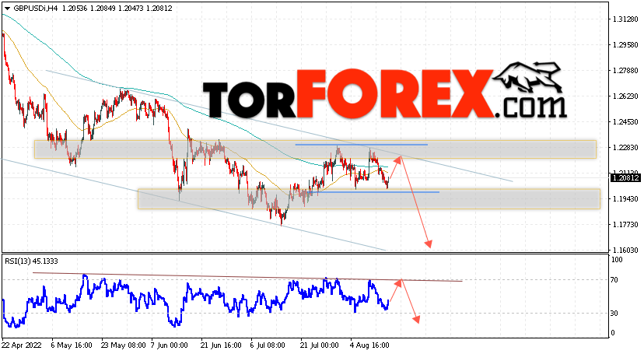The width and height of the screenshot is (644, 354).
Task: Click the 1.16030 price axis label
Action: tap(625, 250)
